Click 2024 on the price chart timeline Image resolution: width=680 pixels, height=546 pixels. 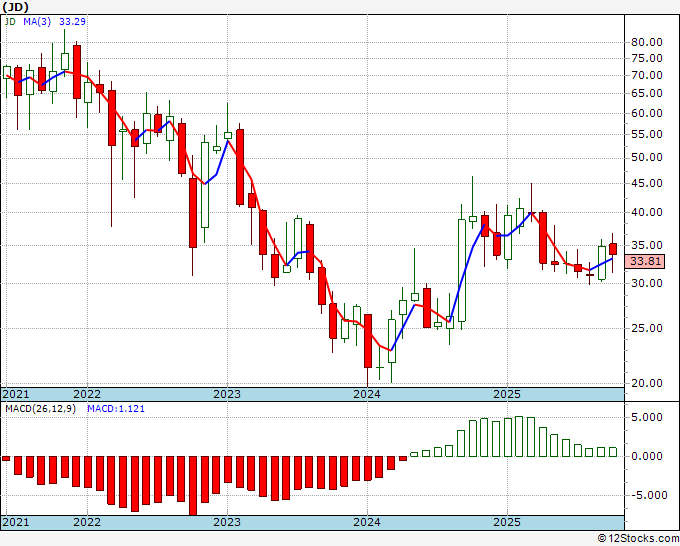coord(367,394)
